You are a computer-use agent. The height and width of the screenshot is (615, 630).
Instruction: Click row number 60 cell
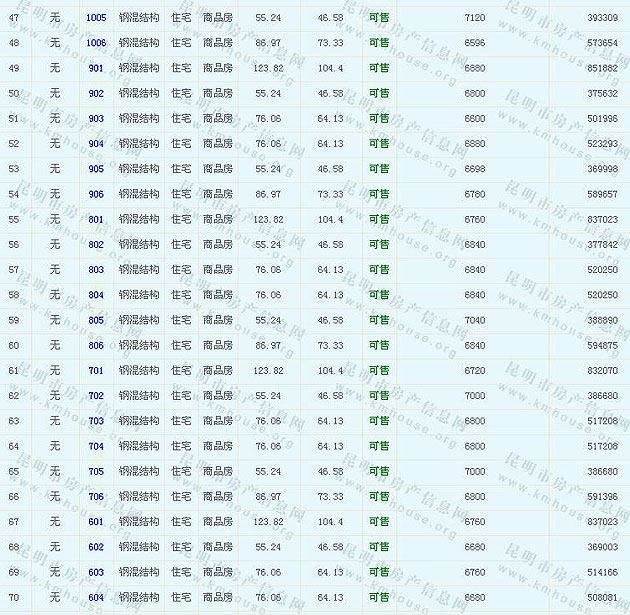[x=13, y=346]
